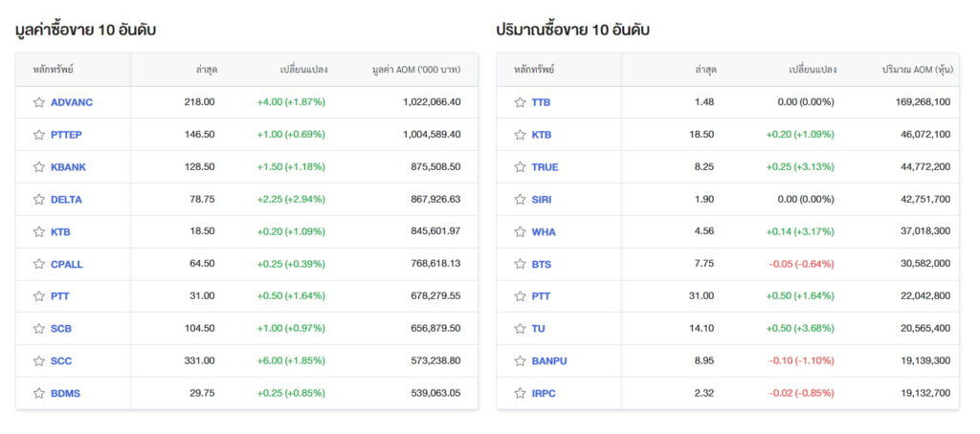View TU stock details
980x434 pixels.
(x=539, y=329)
